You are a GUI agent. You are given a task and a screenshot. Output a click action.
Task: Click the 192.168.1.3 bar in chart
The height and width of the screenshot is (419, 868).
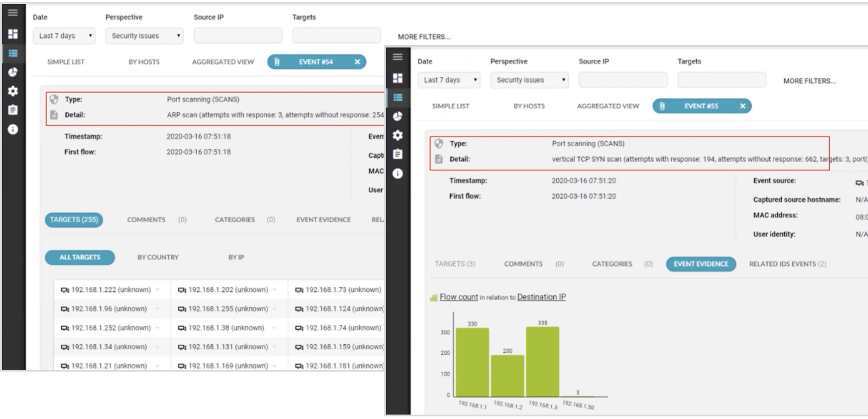pos(542,362)
